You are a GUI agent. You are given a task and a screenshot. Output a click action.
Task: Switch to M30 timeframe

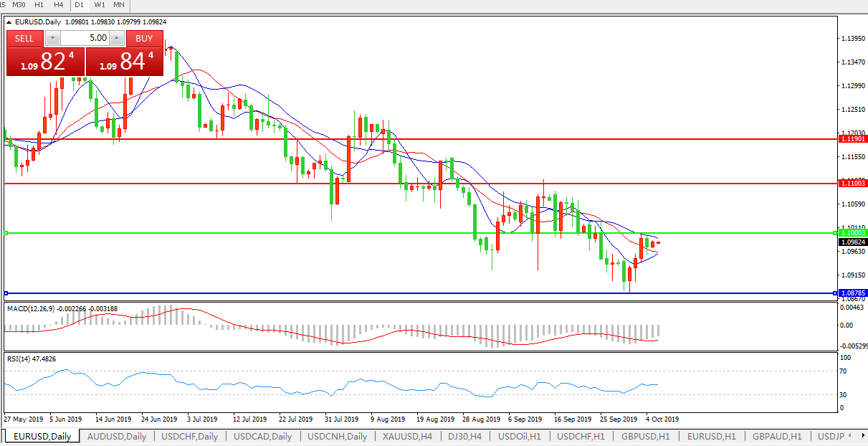pyautogui.click(x=19, y=5)
